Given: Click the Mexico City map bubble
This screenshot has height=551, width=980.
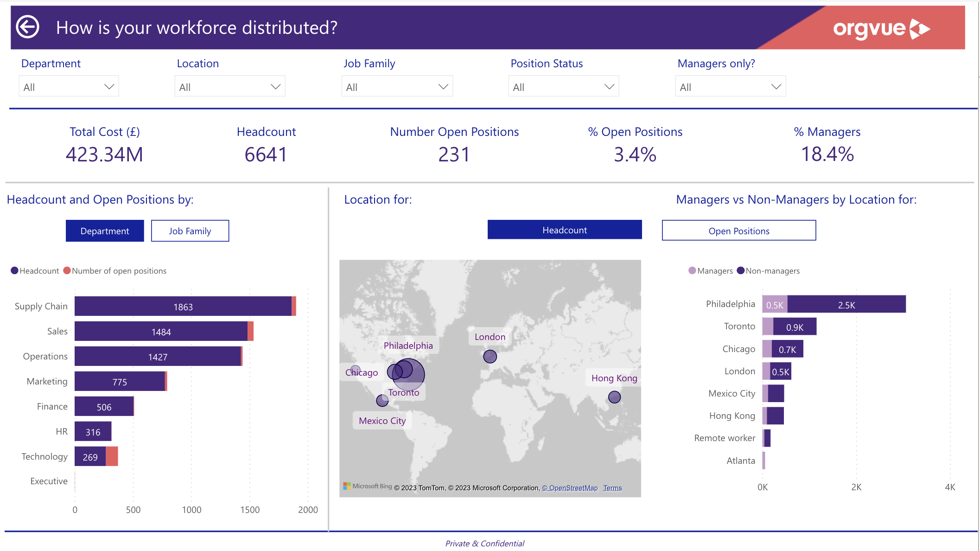Looking at the screenshot, I should tap(382, 400).
